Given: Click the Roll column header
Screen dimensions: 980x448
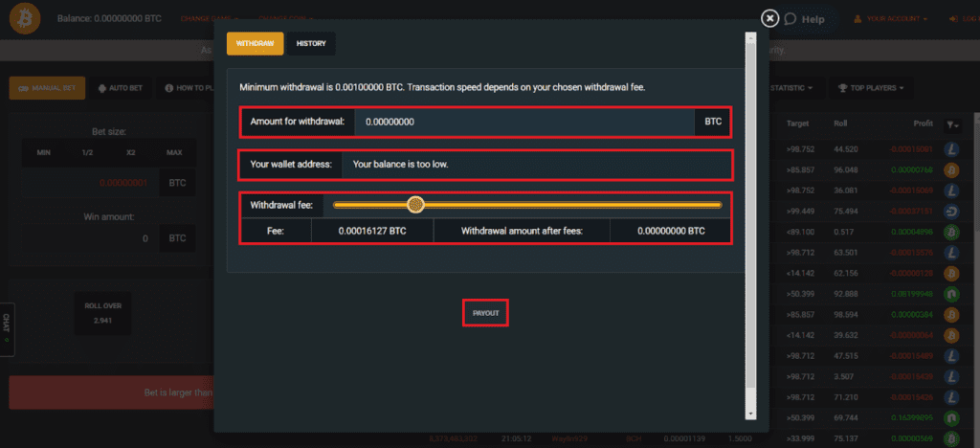Looking at the screenshot, I should click(840, 123).
